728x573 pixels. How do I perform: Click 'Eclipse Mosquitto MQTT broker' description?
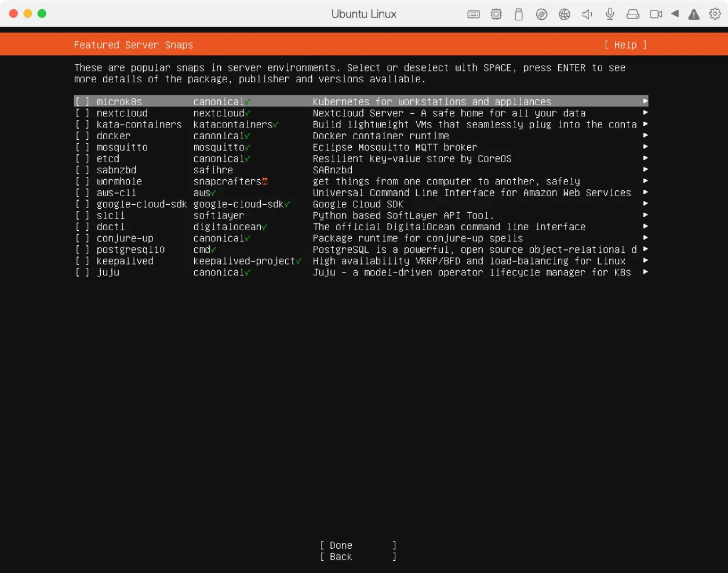pyautogui.click(x=395, y=147)
